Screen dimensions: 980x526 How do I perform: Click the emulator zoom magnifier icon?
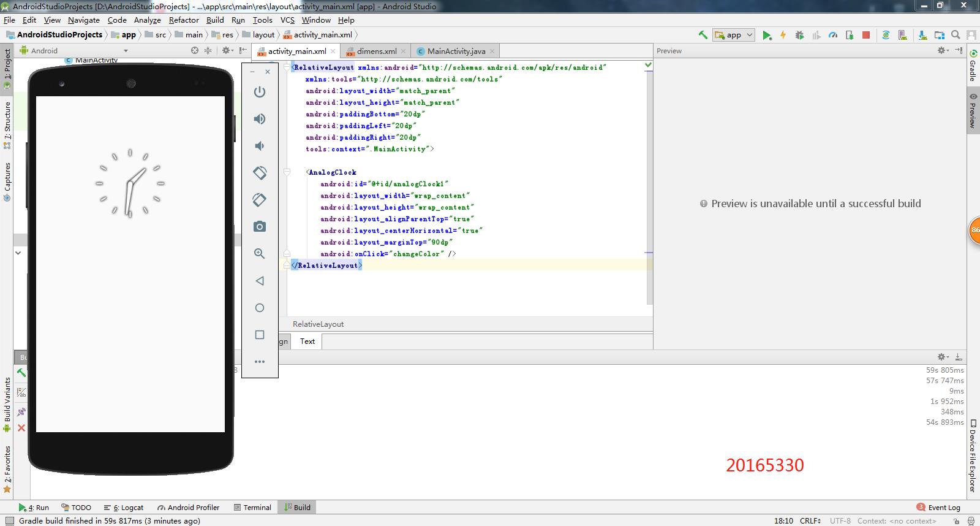(x=260, y=254)
